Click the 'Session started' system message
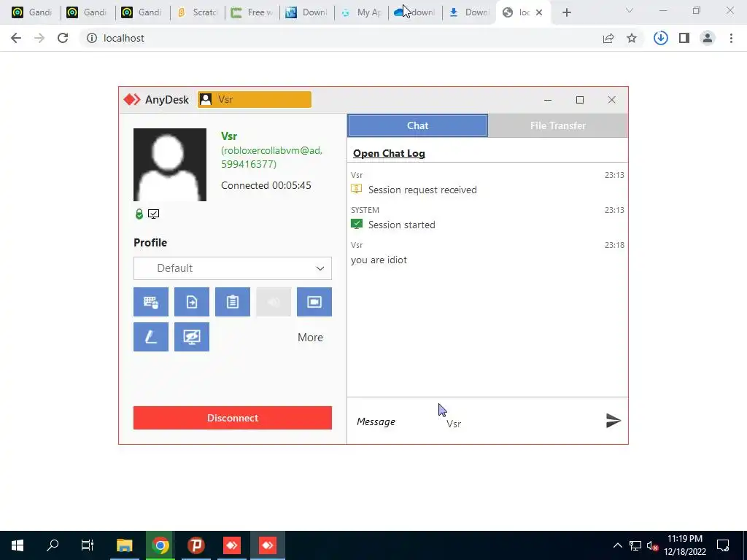The image size is (747, 560). (x=402, y=225)
